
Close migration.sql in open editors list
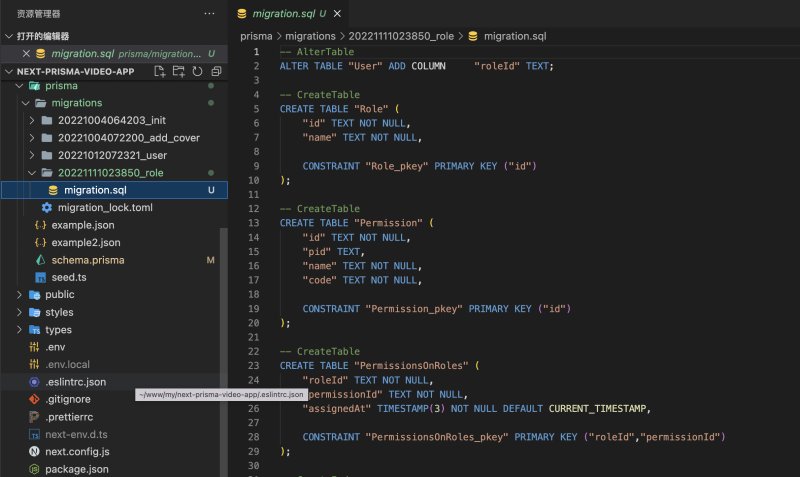[x=26, y=54]
